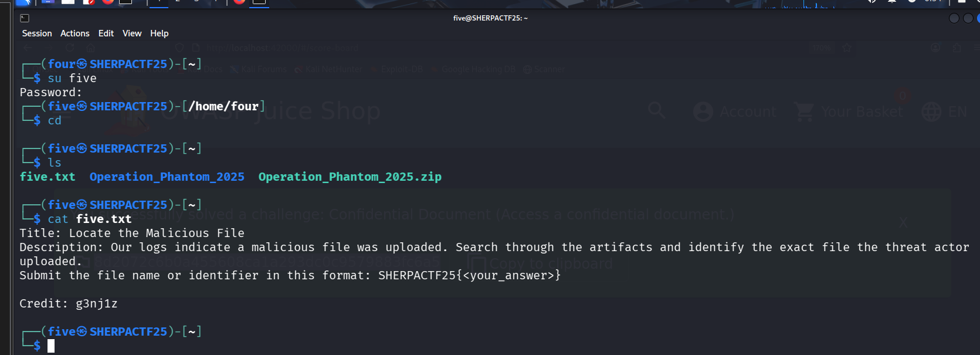Open the Actions menu

(x=74, y=33)
